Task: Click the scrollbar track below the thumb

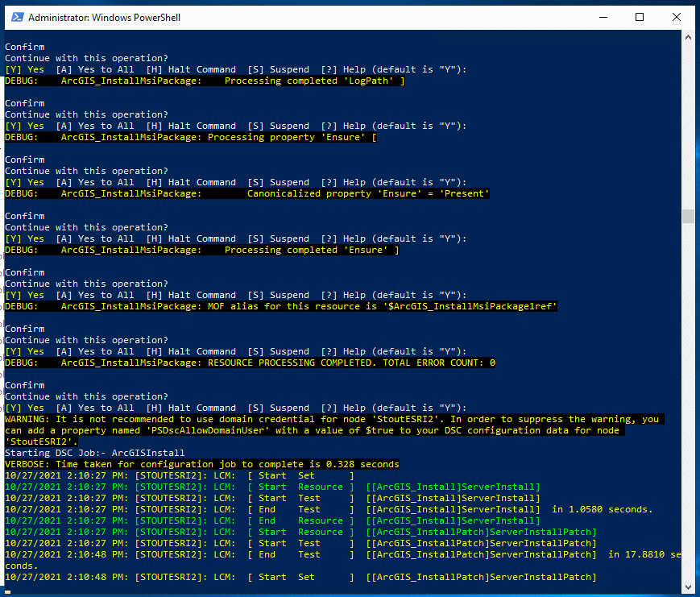Action: (687, 403)
